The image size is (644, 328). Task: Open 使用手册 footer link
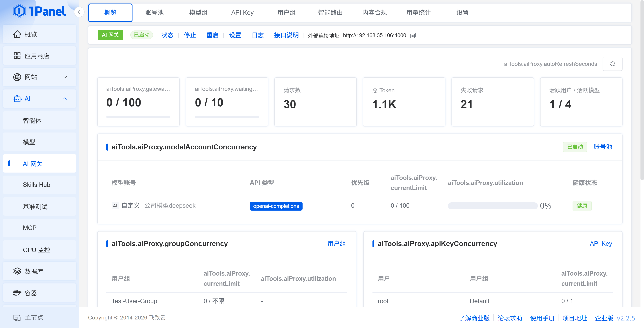click(x=542, y=318)
